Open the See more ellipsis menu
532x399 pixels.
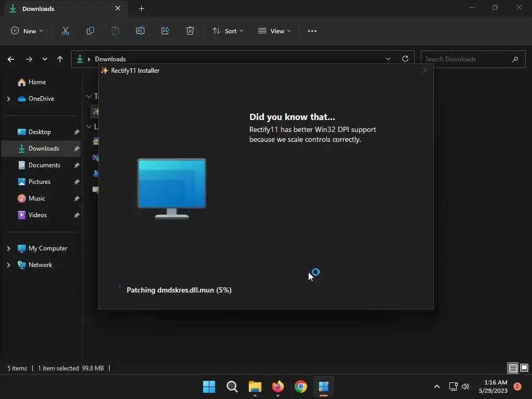[x=312, y=31]
